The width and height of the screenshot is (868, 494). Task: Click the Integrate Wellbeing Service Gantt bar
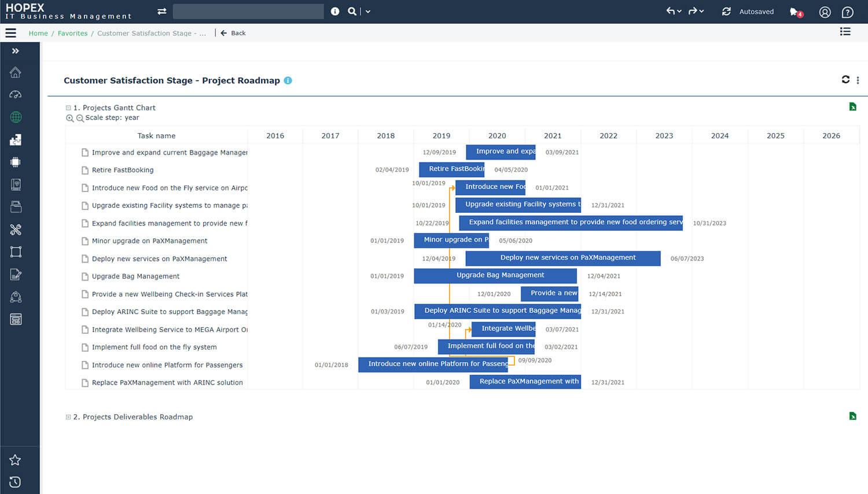coord(503,329)
